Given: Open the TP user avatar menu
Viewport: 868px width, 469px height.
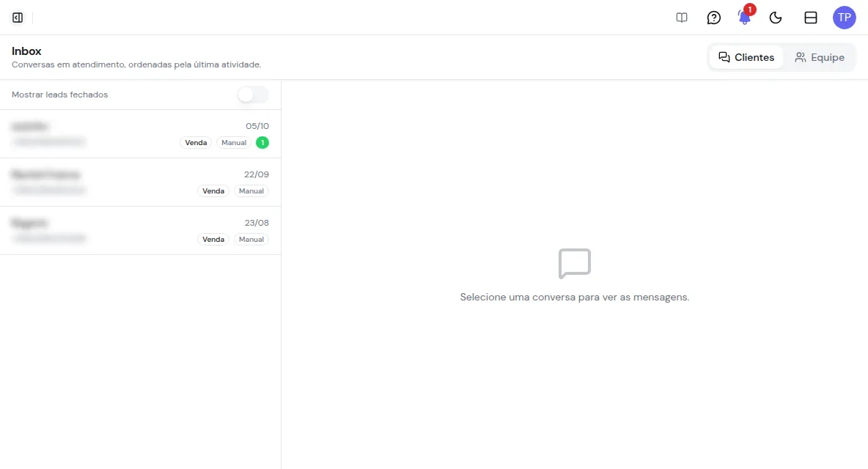Looking at the screenshot, I should pyautogui.click(x=845, y=18).
